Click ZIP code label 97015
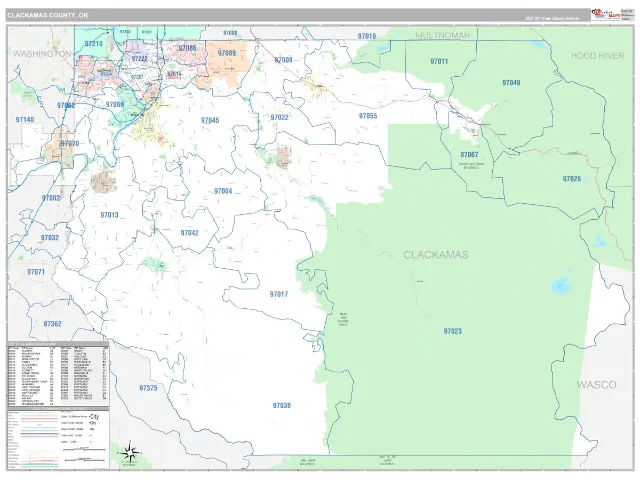This screenshot has height=480, width=640. pos(174,74)
